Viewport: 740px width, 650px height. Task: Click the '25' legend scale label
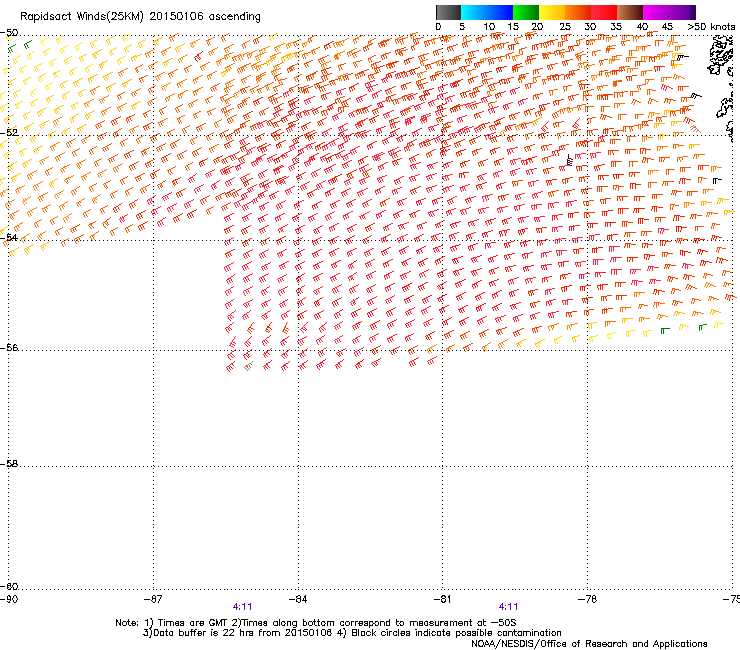[x=565, y=27]
